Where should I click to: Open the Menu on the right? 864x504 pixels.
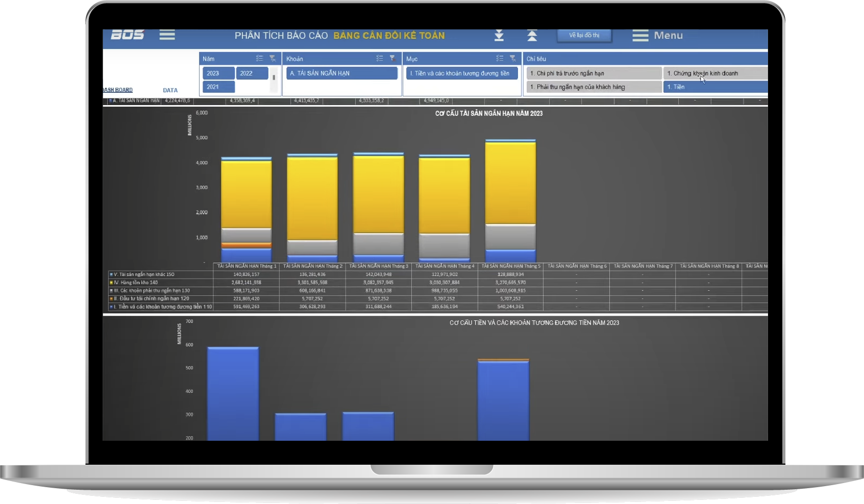657,35
